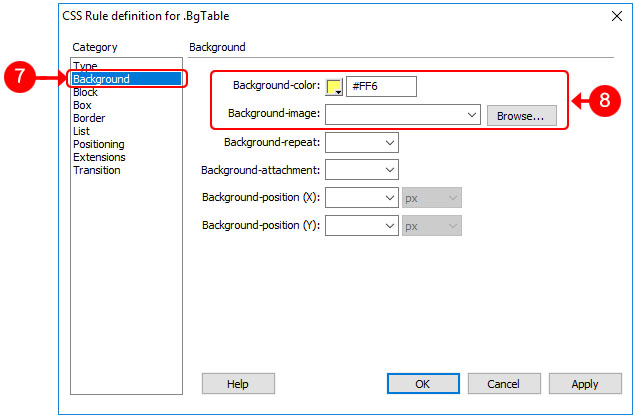The image size is (636, 418).
Task: Select the Type category
Action: pyautogui.click(x=85, y=66)
